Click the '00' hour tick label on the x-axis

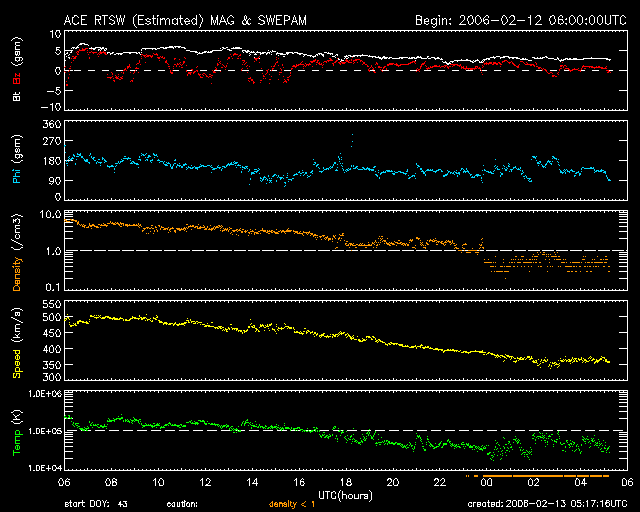pos(487,482)
